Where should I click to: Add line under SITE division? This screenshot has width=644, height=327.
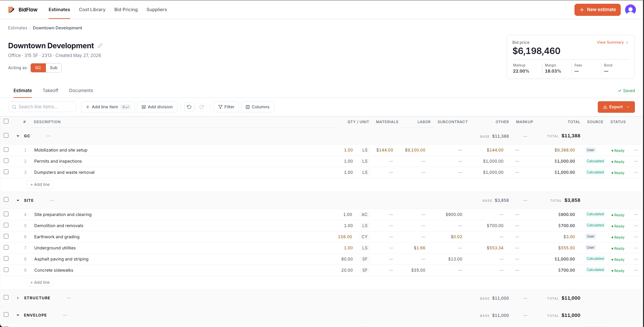(x=40, y=282)
